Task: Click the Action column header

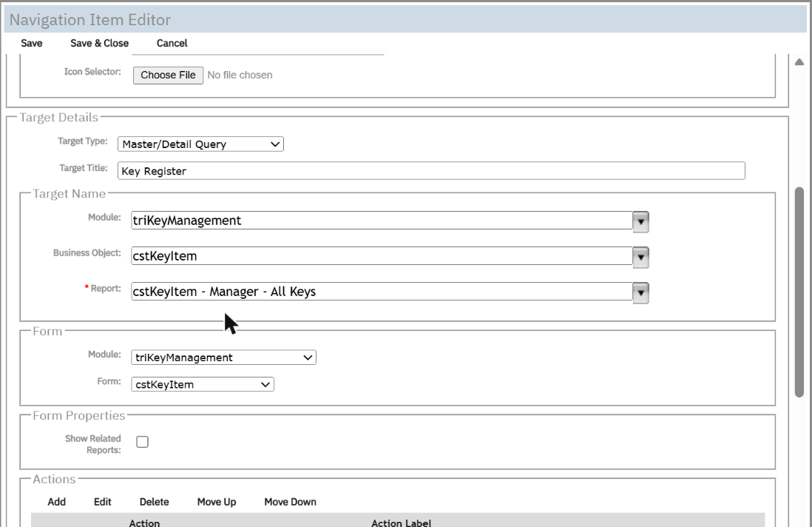Action: 144,522
